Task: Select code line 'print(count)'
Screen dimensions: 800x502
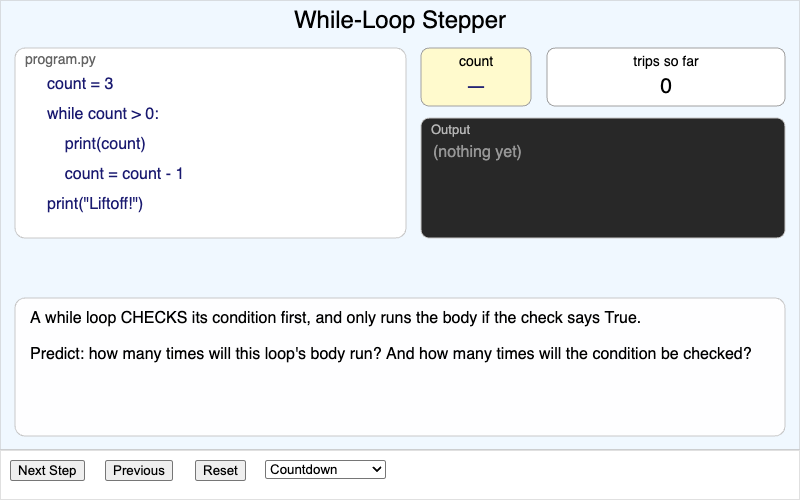Action: (x=105, y=144)
